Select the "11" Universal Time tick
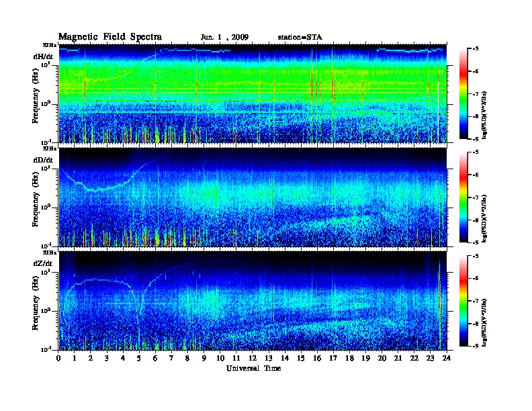This screenshot has width=532, height=411. pos(236,359)
